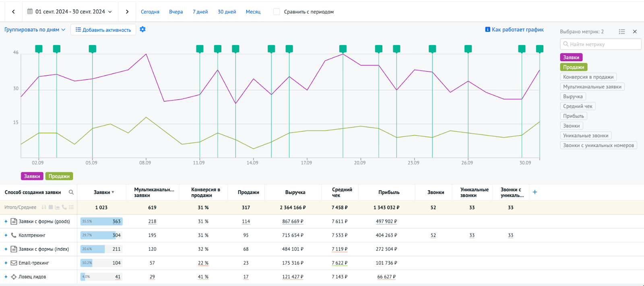This screenshot has height=286, width=644.
Task: Click the search icon in the 'Способ создания заявки' header
Action: [x=71, y=192]
